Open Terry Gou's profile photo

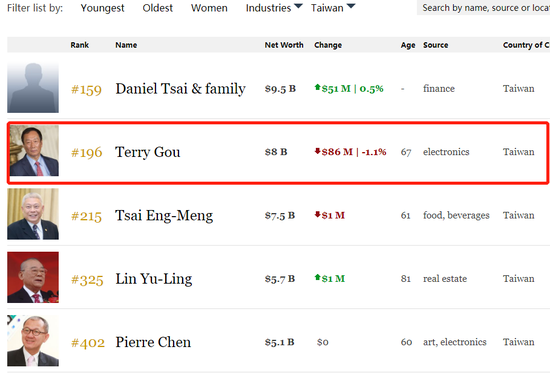[34, 151]
